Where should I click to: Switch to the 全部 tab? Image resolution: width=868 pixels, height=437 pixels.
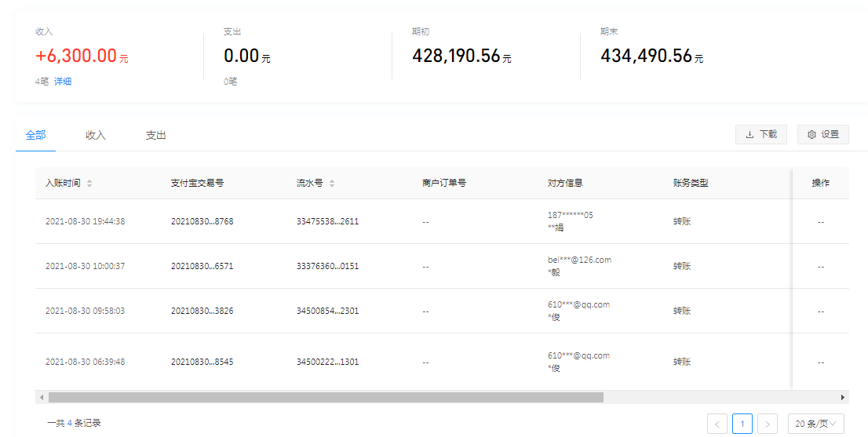coord(35,135)
